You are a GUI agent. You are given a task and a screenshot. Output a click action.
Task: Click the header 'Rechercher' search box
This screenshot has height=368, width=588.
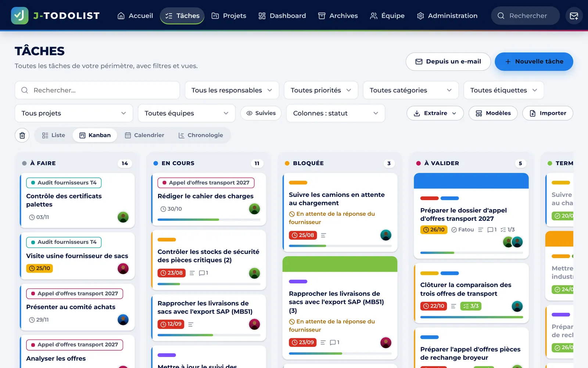526,16
